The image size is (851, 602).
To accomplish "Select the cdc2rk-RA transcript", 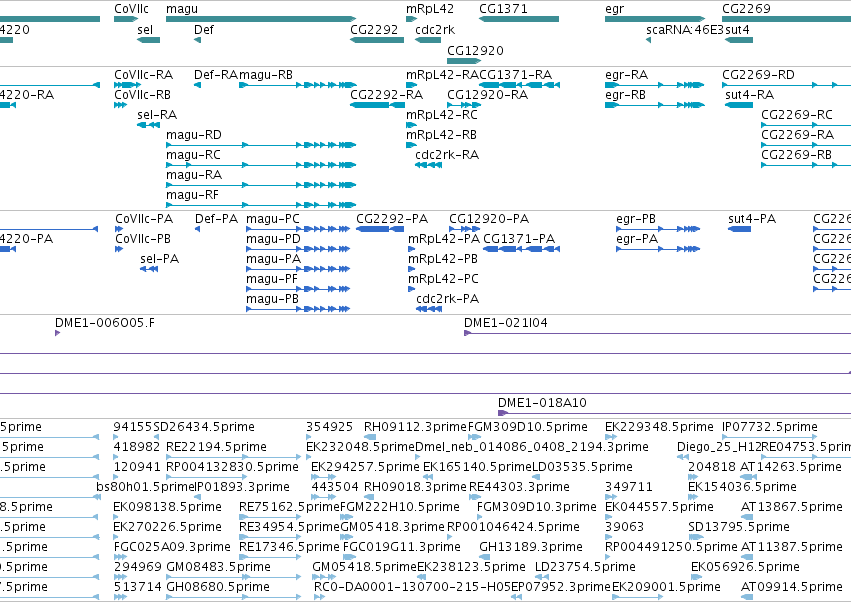I will click(428, 165).
